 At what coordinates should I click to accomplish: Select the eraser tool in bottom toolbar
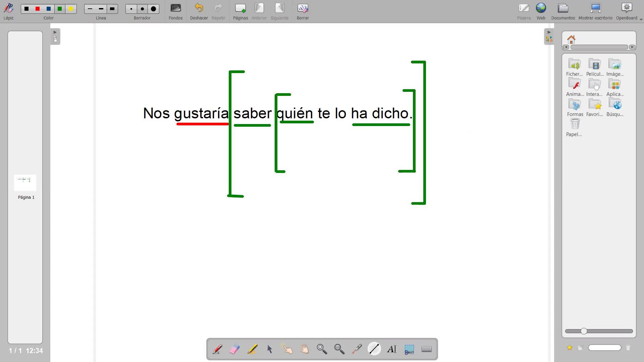pyautogui.click(x=235, y=349)
